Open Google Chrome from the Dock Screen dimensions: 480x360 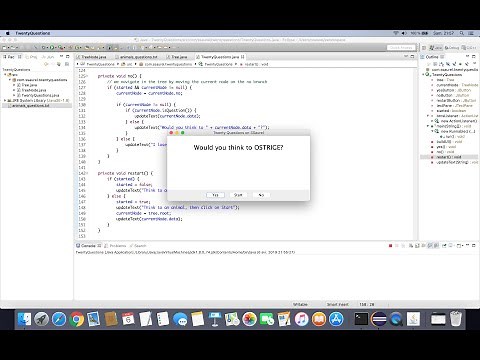(76, 319)
